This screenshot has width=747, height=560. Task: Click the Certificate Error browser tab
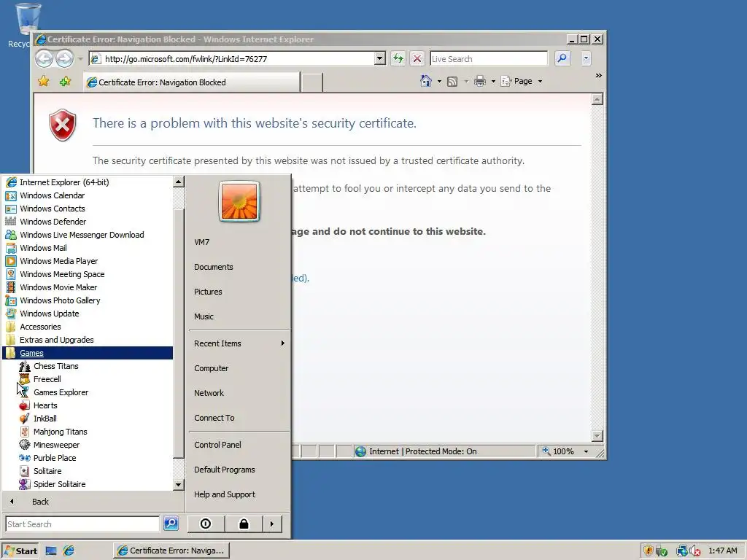click(x=192, y=82)
